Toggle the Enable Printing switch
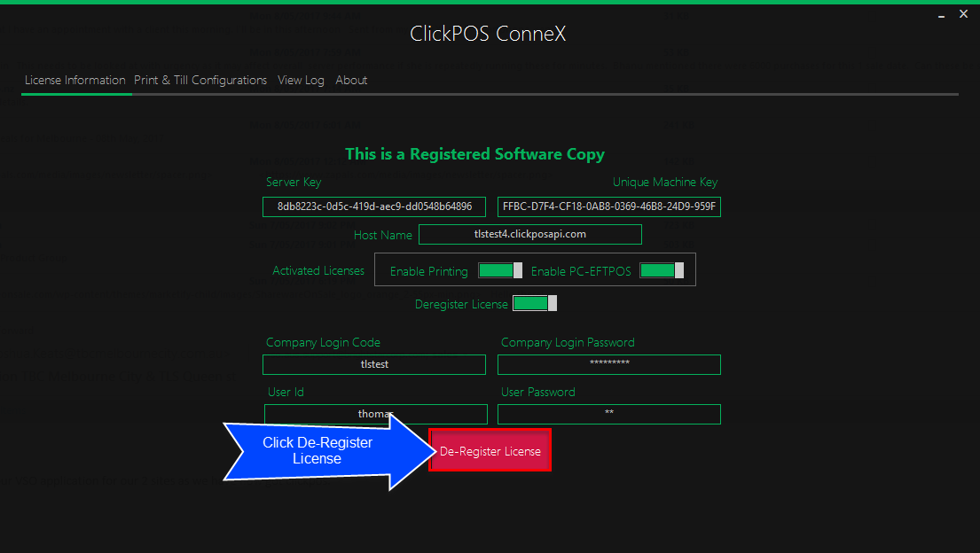The height and width of the screenshot is (553, 980). point(500,270)
